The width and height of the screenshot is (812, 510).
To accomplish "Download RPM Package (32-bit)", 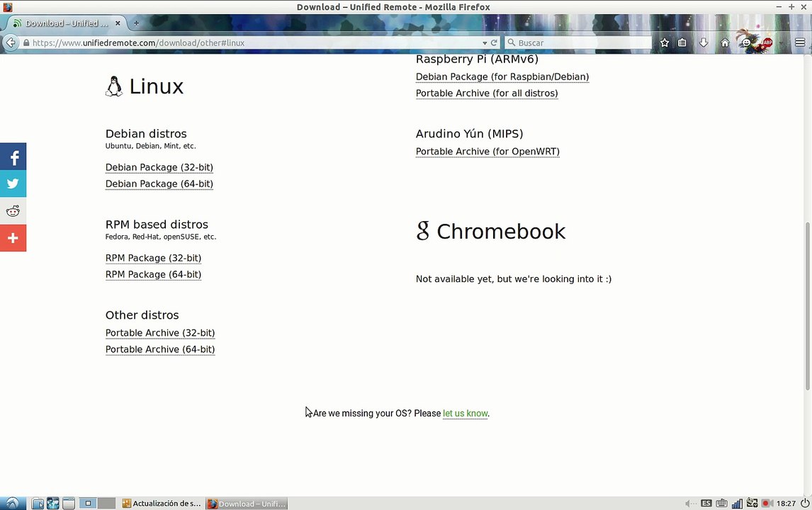I will click(x=153, y=258).
